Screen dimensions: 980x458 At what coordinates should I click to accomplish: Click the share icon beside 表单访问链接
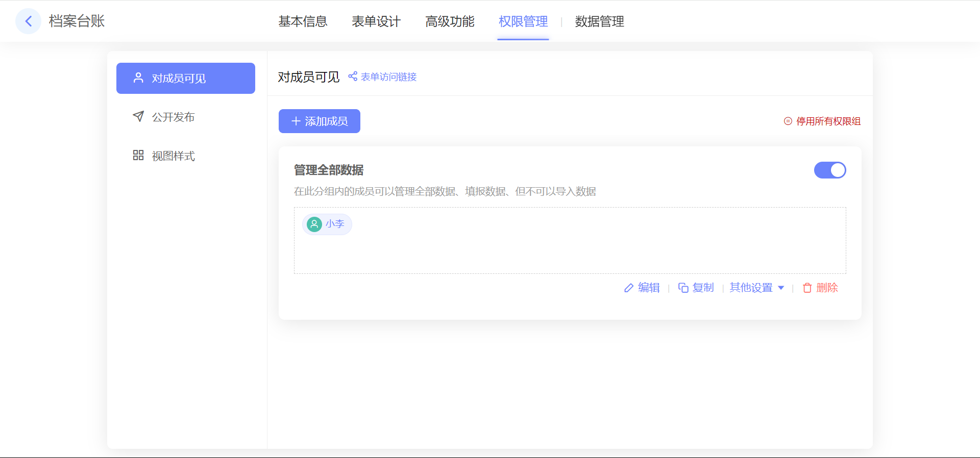tap(353, 77)
